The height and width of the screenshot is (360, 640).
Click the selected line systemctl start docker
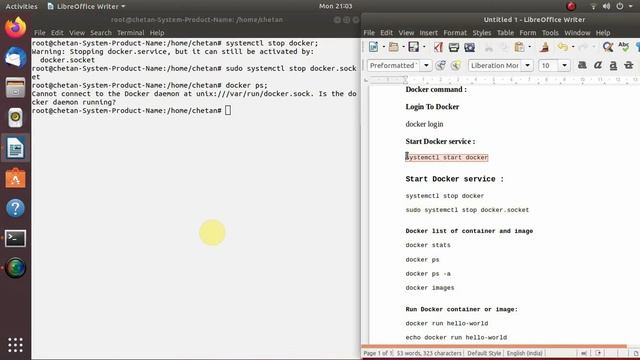(447, 157)
